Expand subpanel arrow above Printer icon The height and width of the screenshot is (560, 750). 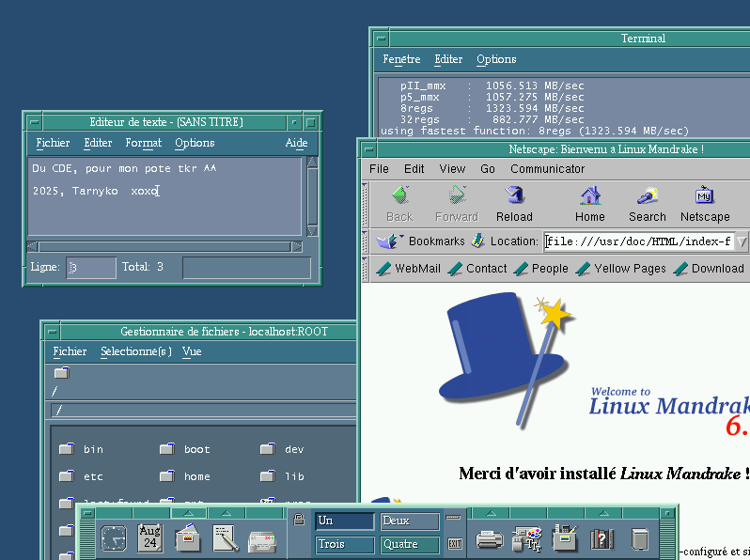coord(491,513)
